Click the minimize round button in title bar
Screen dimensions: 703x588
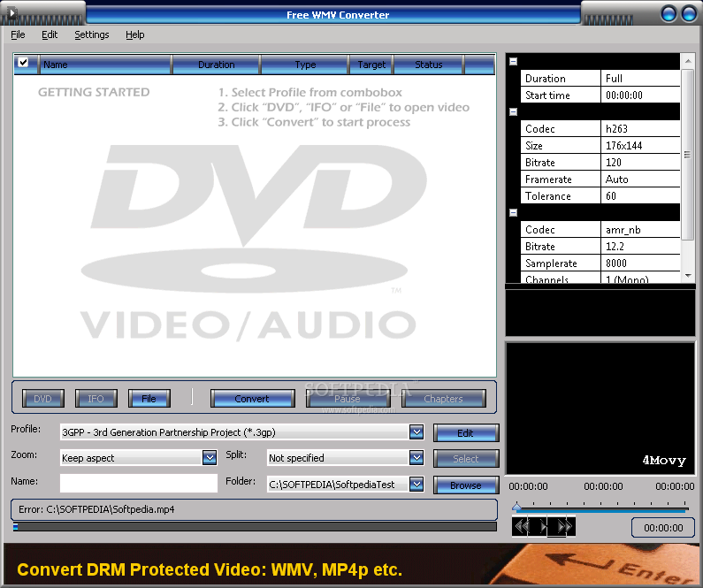pyautogui.click(x=669, y=13)
